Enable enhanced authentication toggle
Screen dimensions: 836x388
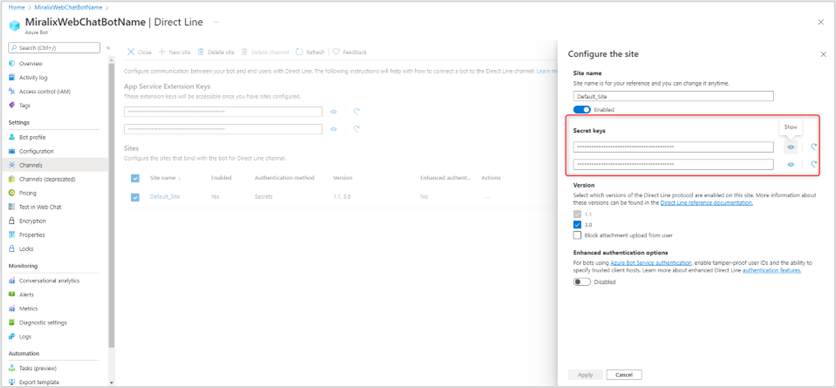582,282
